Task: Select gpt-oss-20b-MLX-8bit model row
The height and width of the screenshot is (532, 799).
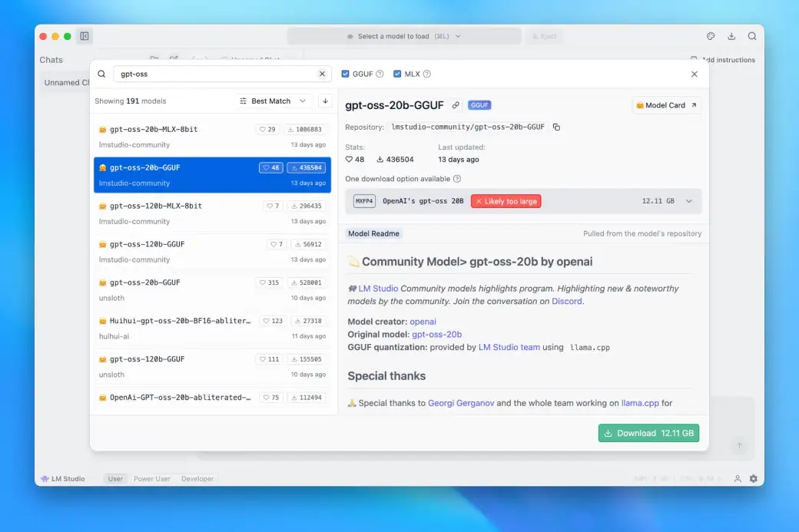Action: [x=213, y=137]
